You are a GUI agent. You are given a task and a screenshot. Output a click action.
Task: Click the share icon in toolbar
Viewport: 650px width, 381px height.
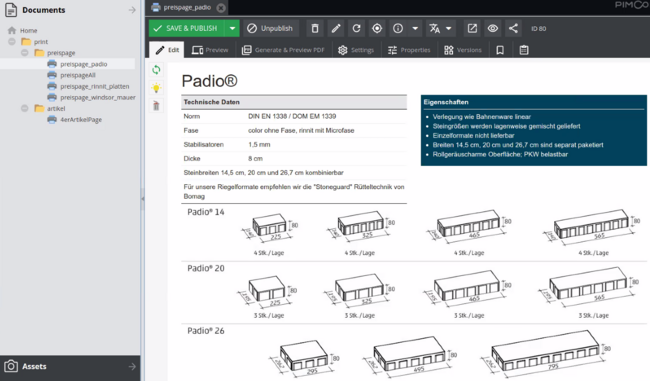point(513,29)
